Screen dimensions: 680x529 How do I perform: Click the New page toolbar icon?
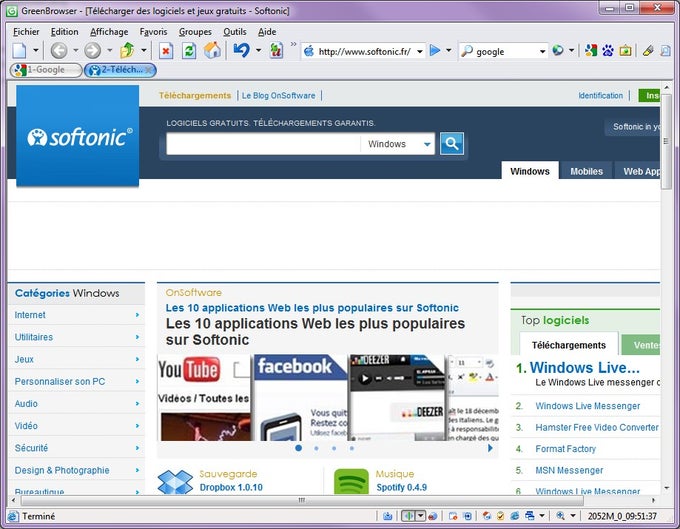pos(20,51)
